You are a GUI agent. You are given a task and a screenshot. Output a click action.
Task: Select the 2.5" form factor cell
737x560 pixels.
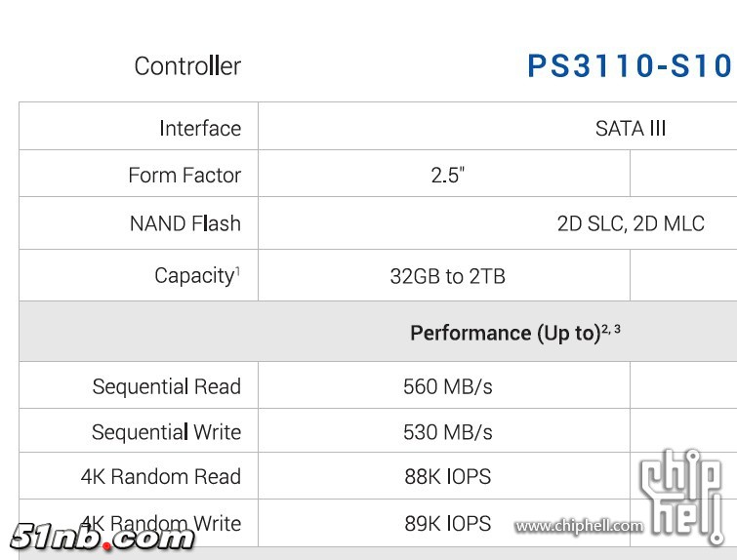pos(448,176)
